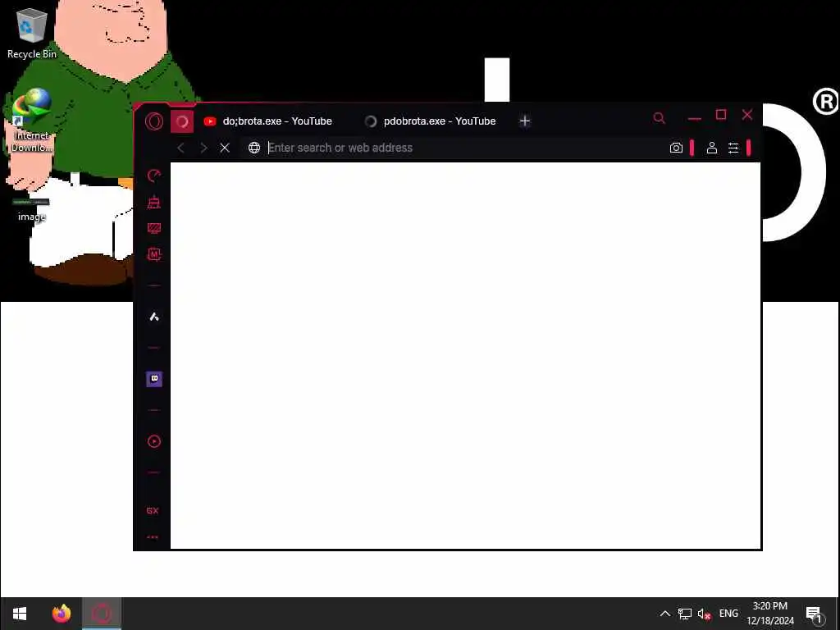
Task: Open the sidebar circular arrow icon
Action: click(x=154, y=176)
